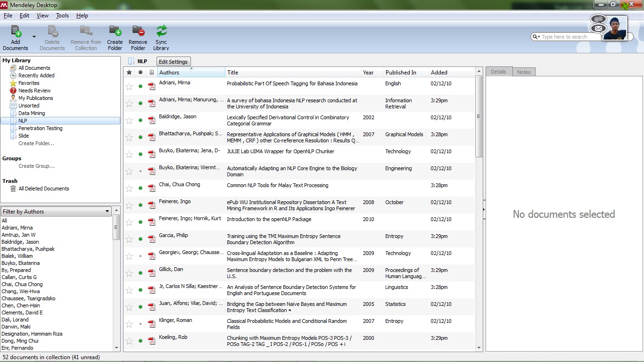Click the Create Folder toolbar icon

tap(115, 38)
